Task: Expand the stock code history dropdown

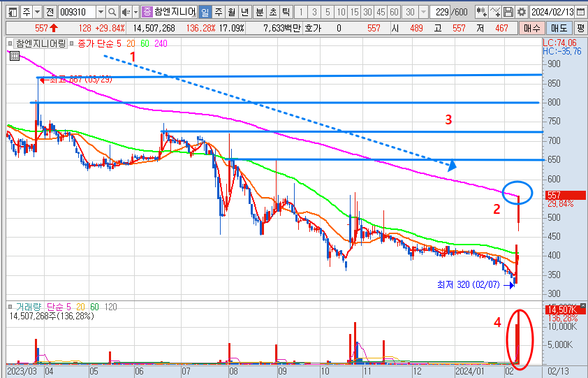Action: 101,12
